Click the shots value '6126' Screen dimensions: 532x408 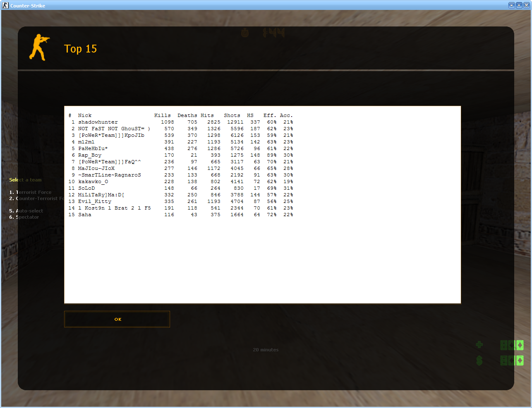(x=237, y=135)
